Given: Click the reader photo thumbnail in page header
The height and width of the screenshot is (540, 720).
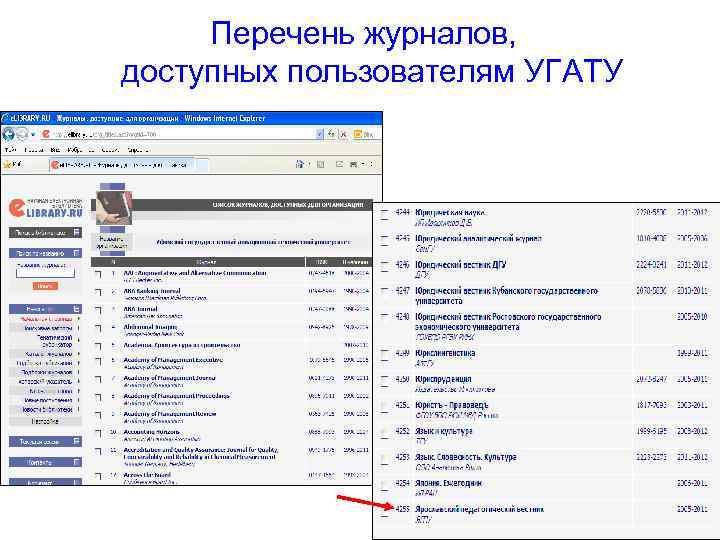Looking at the screenshot, I should [x=114, y=208].
